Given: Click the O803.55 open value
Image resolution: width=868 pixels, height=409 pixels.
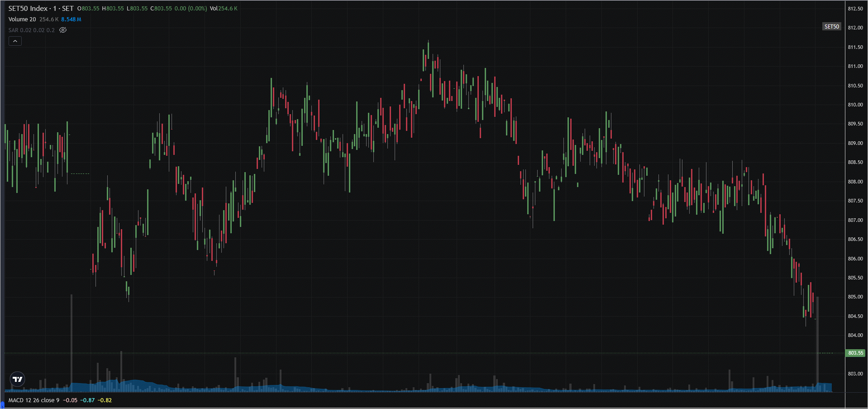Looking at the screenshot, I should pos(88,9).
